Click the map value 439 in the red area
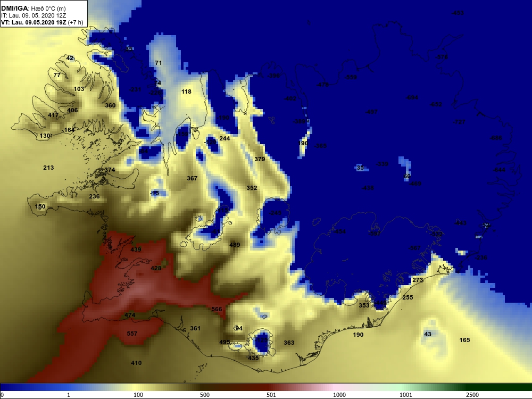 click(x=136, y=250)
